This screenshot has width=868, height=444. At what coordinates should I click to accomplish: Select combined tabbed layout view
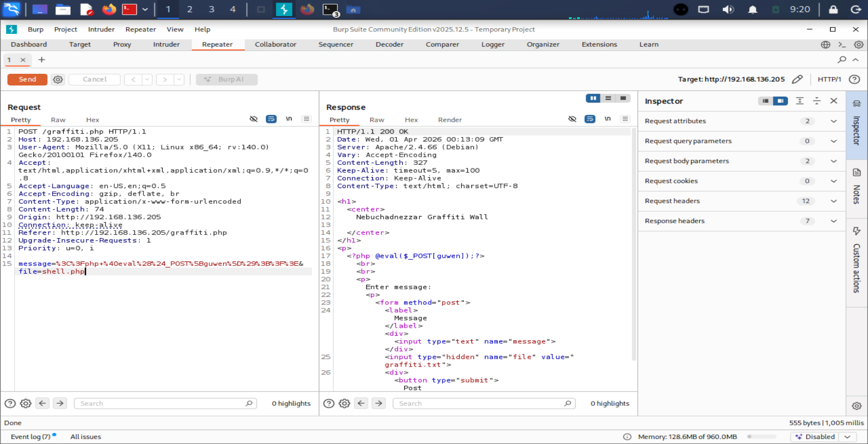coord(623,98)
